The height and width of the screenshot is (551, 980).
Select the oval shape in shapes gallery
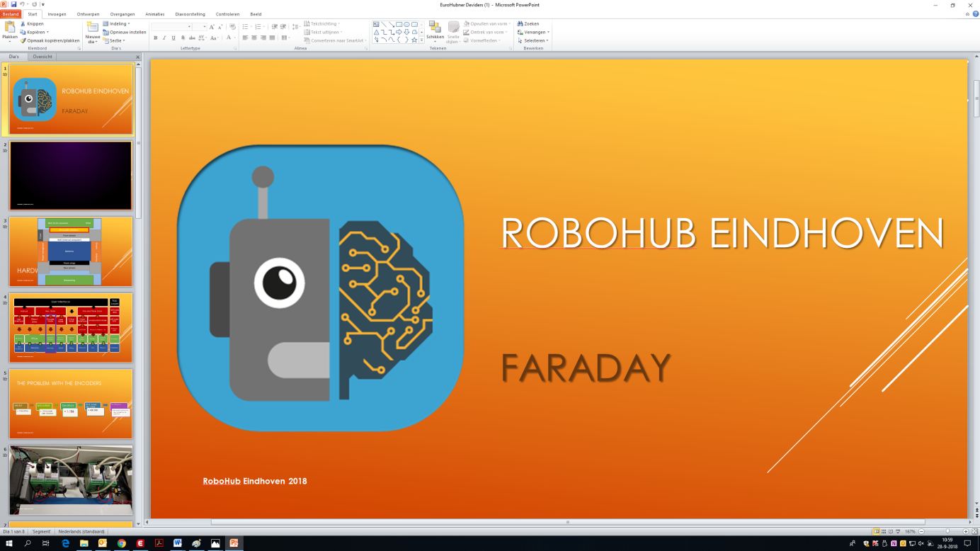point(407,24)
